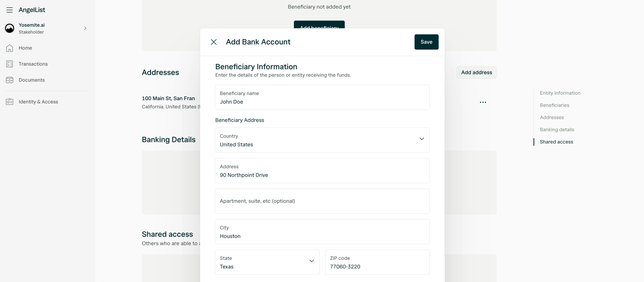This screenshot has height=282, width=644.
Task: Navigate to Banking details section
Action: pyautogui.click(x=557, y=130)
